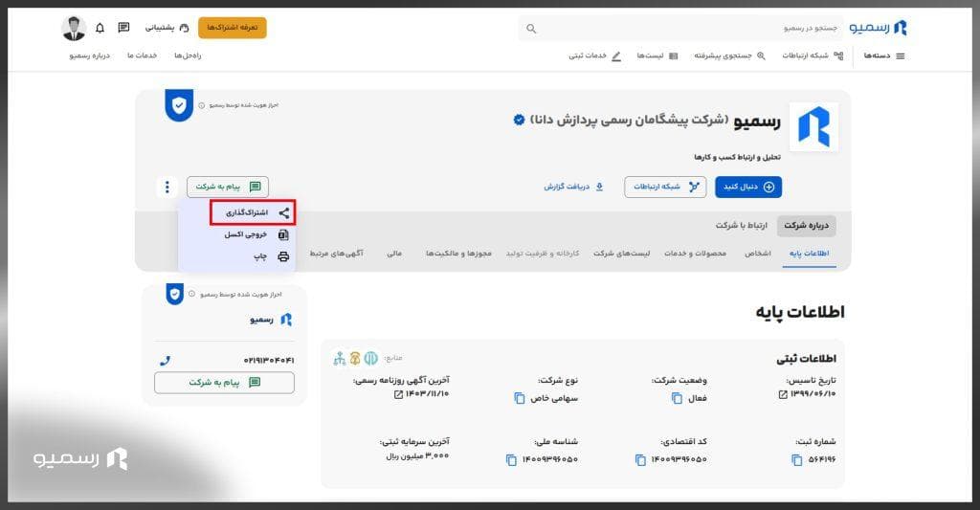Viewport: 980px width, 510px height.
Task: Open user profile avatar
Action: coord(74,28)
